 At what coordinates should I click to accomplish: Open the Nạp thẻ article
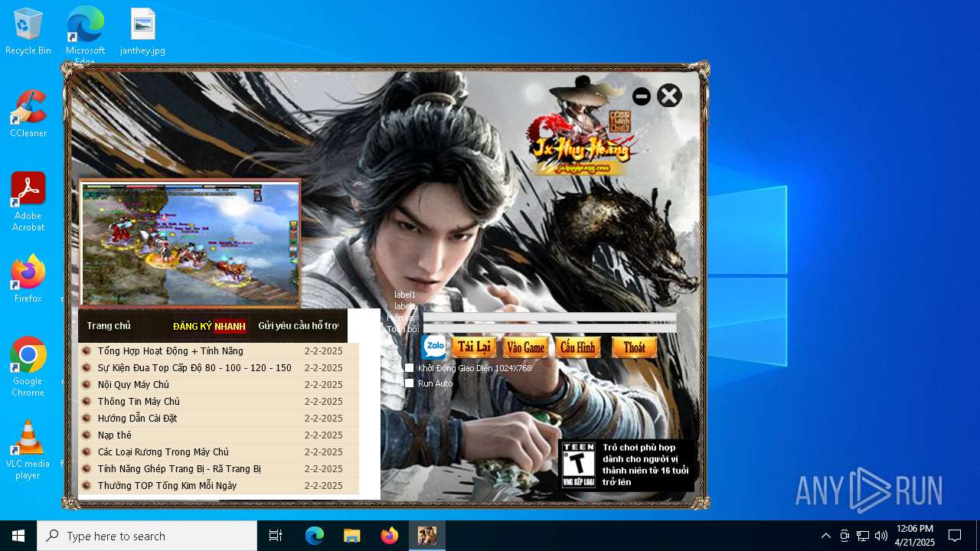point(114,435)
